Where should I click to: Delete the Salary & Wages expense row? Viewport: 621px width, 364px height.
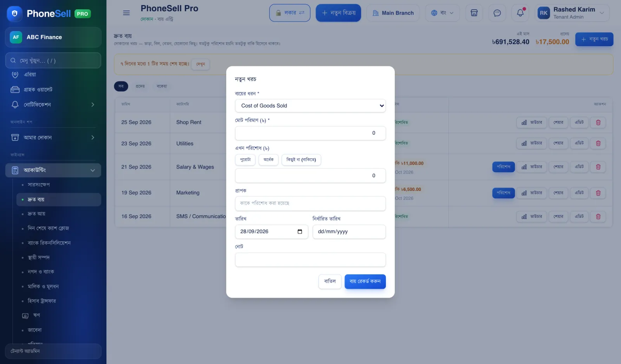[598, 167]
